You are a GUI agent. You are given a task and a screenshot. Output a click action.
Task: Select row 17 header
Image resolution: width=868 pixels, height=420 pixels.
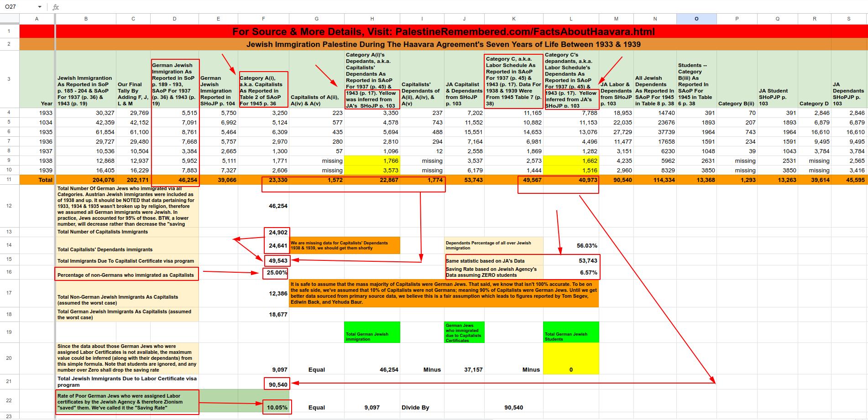(x=9, y=293)
